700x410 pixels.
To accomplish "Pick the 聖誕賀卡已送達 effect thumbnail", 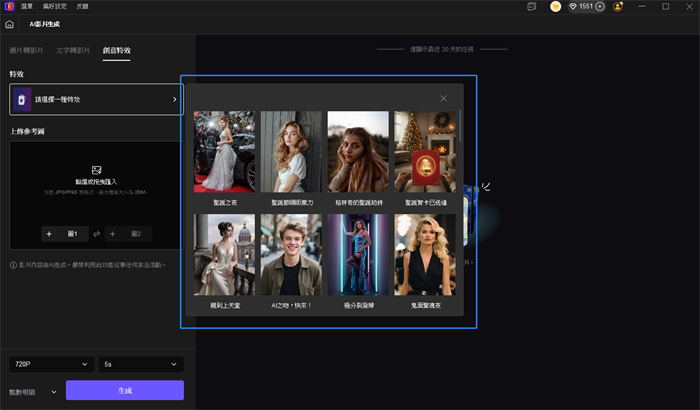I will pos(425,151).
